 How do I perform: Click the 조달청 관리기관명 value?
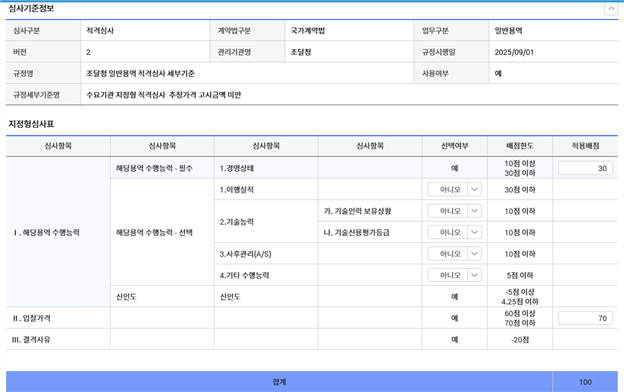[x=301, y=52]
